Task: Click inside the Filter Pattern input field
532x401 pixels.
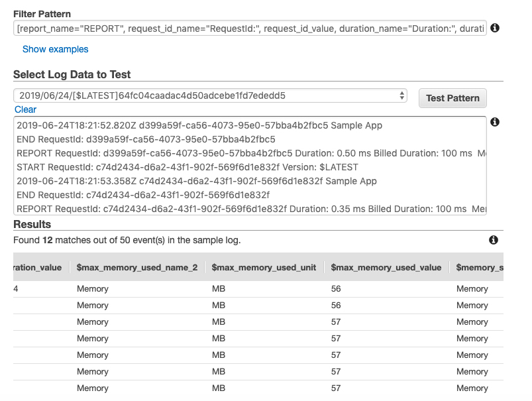Action: pyautogui.click(x=250, y=29)
